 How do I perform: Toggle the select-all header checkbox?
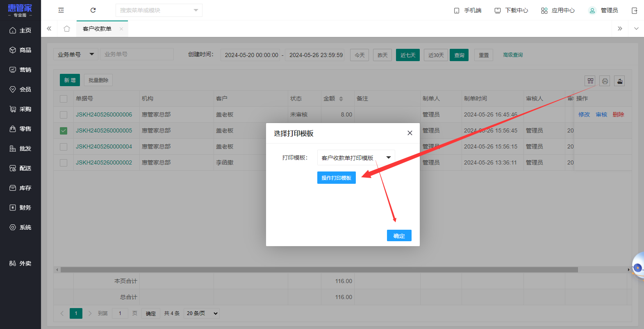pyautogui.click(x=64, y=99)
